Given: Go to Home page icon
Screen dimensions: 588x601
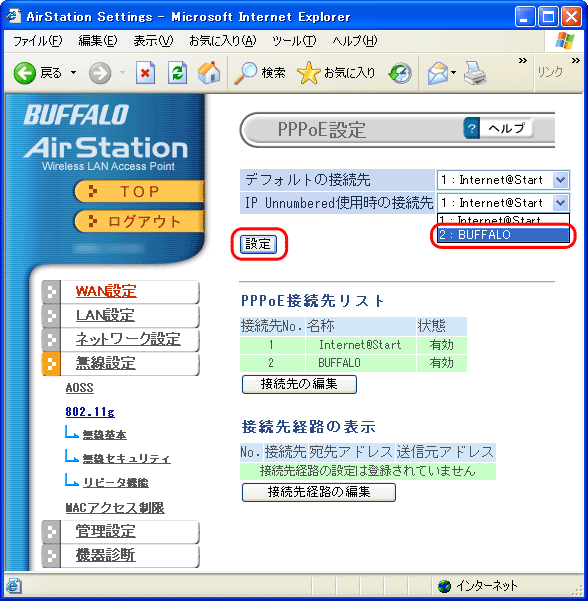Looking at the screenshot, I should tap(209, 73).
